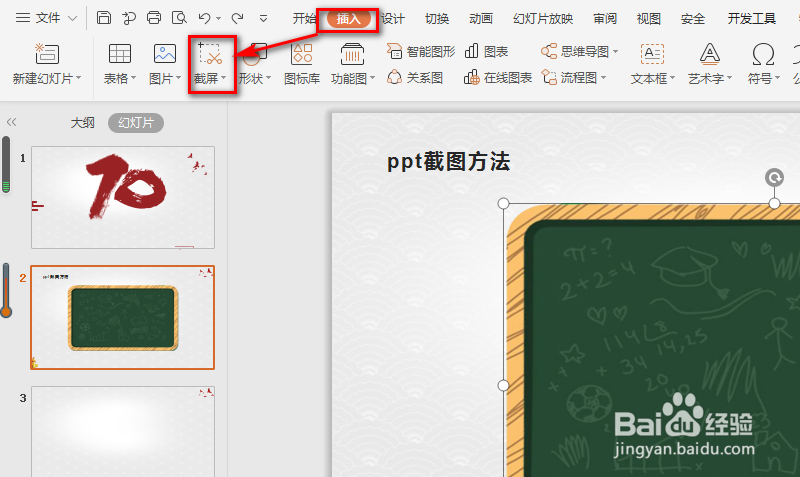
Task: Switch to the 视图 tab
Action: (x=648, y=19)
